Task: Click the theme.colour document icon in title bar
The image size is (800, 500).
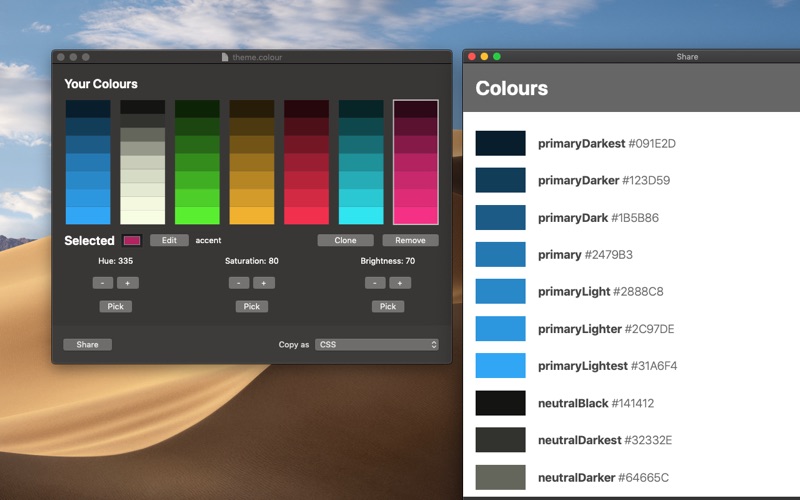Action: coord(224,57)
